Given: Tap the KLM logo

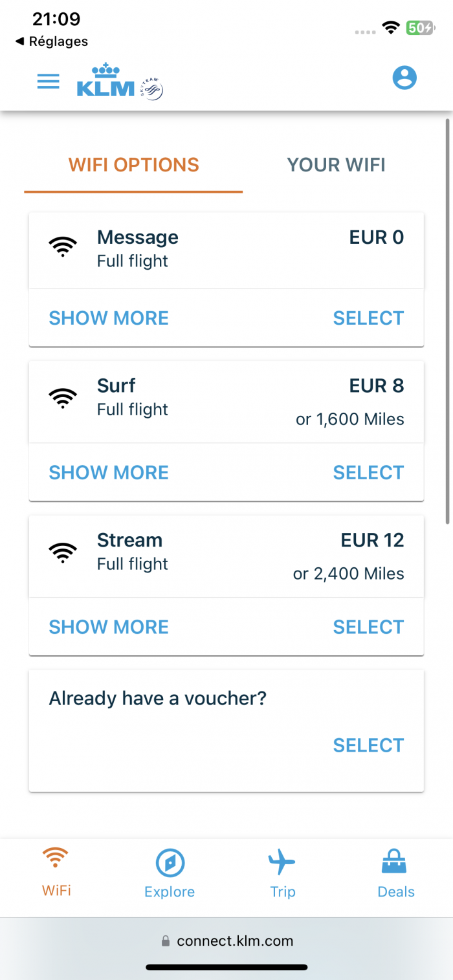Looking at the screenshot, I should tap(120, 81).
